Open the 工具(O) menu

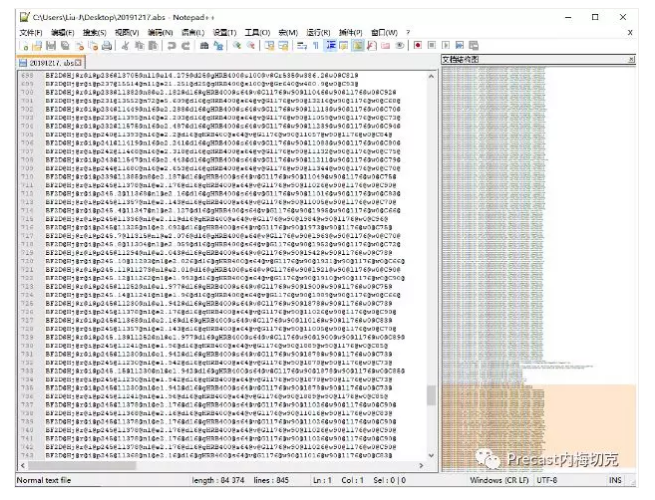[257, 33]
